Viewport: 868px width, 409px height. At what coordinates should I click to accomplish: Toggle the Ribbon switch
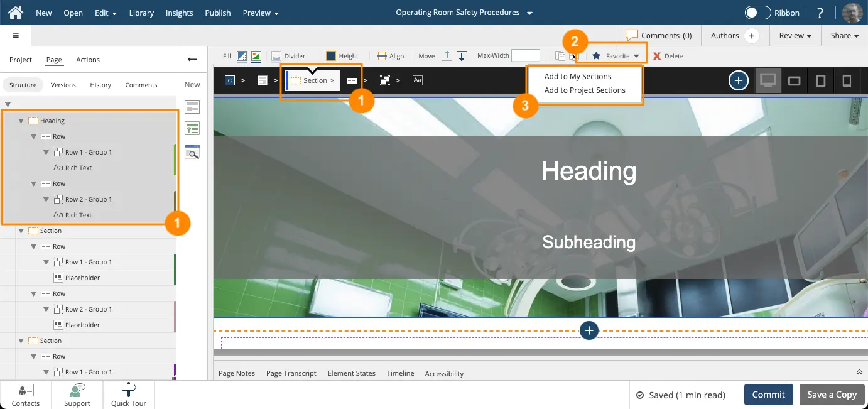click(757, 13)
